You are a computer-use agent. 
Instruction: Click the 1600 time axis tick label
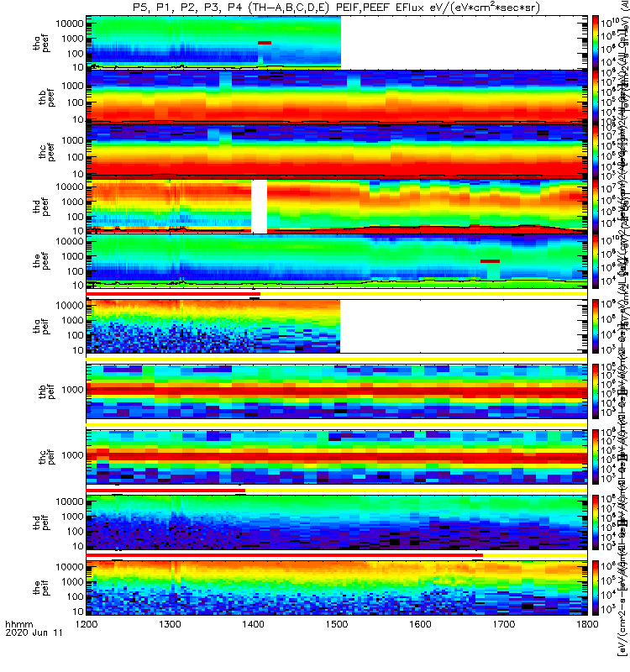click(420, 624)
